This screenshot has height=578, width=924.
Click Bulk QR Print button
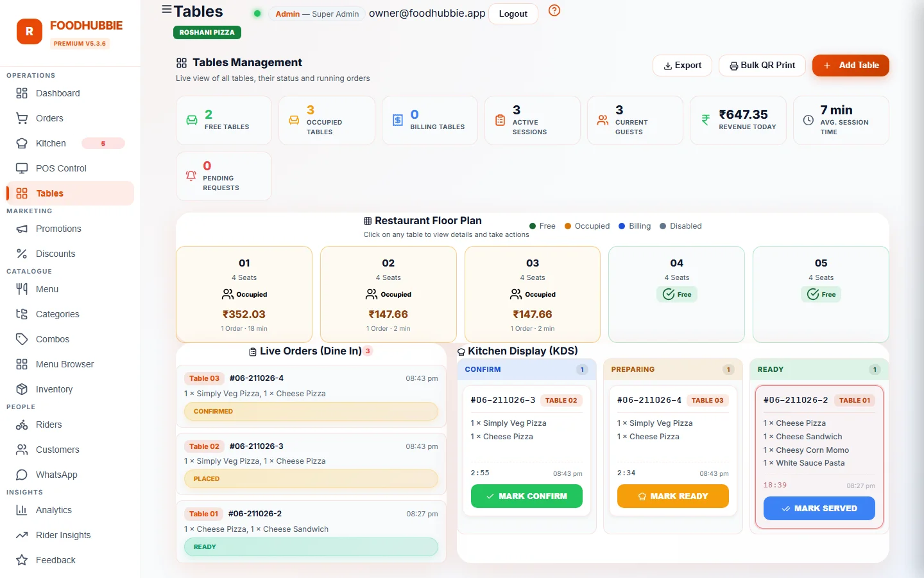(x=762, y=66)
